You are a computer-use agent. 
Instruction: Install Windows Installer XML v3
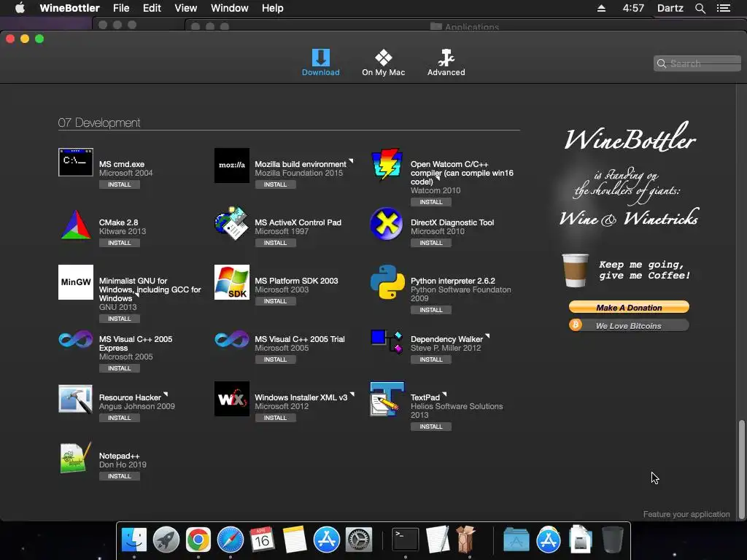[275, 418]
